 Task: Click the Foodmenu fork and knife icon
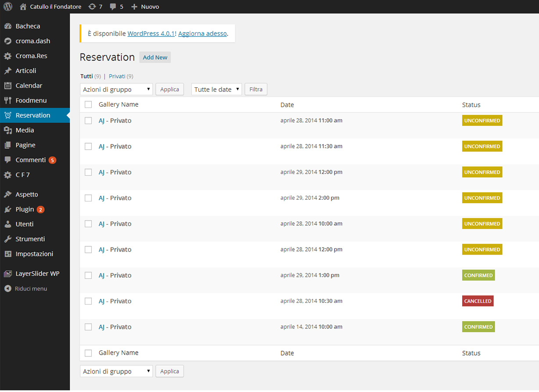click(7, 101)
